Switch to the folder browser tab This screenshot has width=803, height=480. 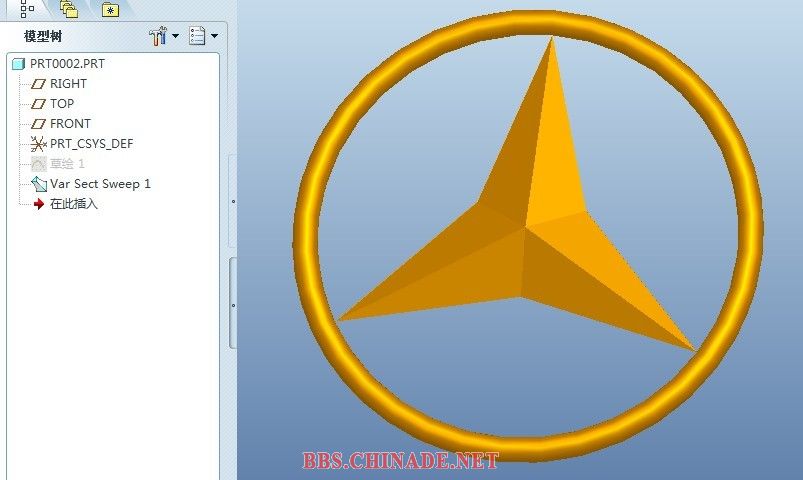tap(69, 9)
